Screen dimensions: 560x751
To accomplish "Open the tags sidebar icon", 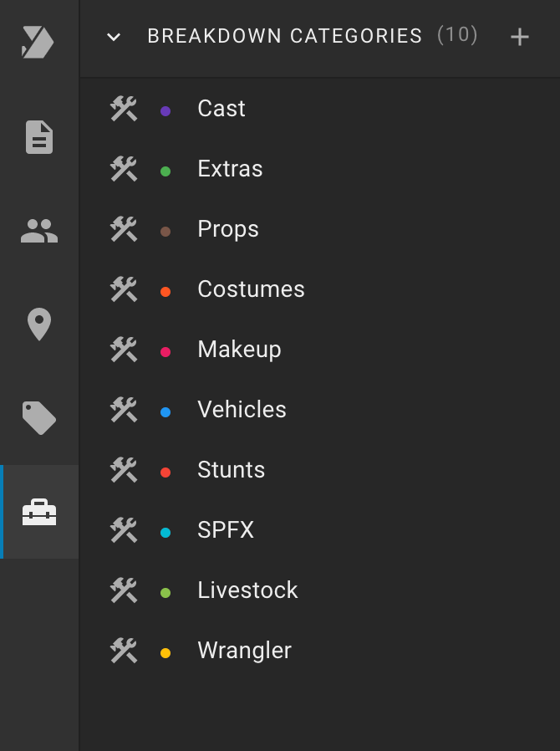I will (x=39, y=418).
